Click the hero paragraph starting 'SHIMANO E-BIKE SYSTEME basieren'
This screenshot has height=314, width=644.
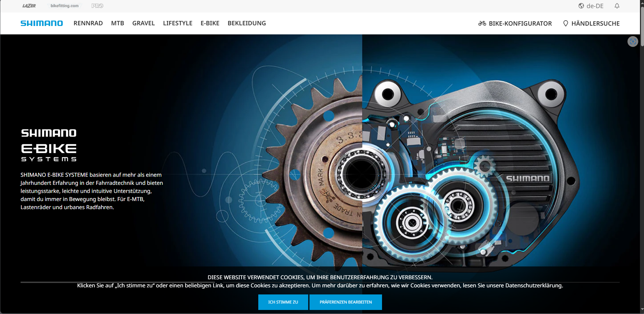click(x=92, y=191)
